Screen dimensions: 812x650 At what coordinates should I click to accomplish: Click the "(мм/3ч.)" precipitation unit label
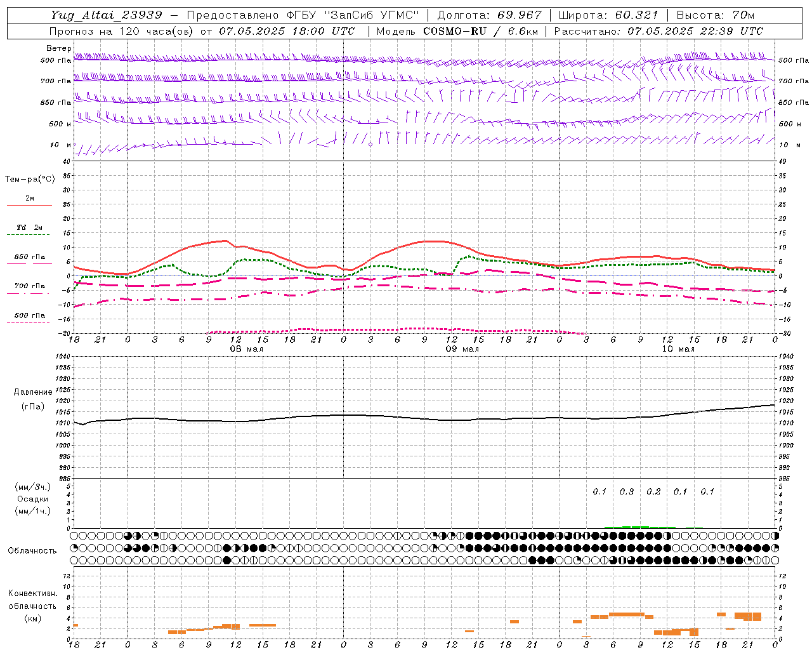pos(33,487)
